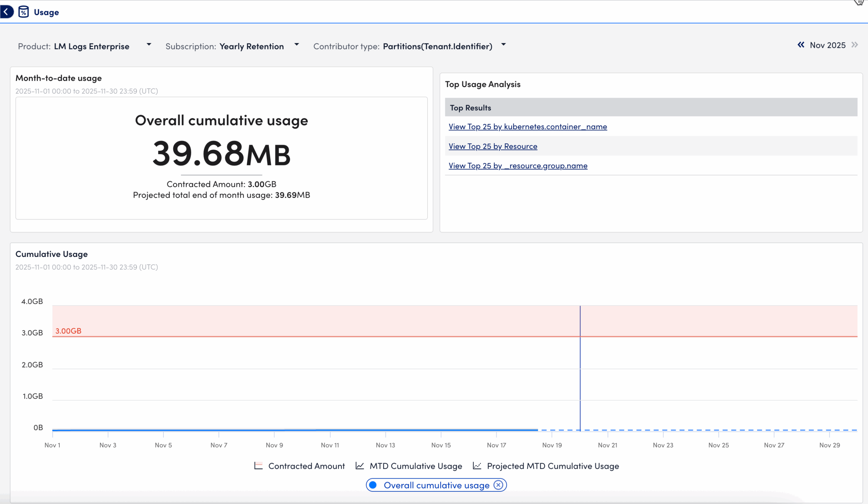Click the Nov 2025 month label
This screenshot has height=504, width=868.
(x=827, y=45)
